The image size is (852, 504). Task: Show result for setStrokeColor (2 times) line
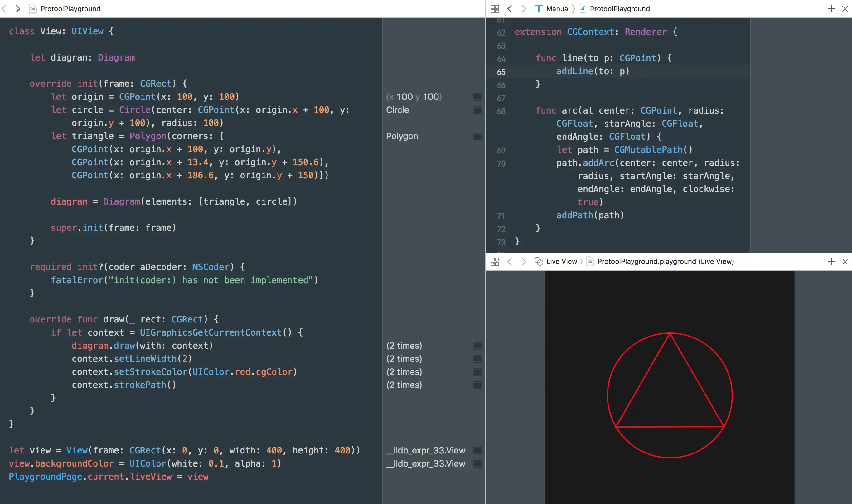477,372
